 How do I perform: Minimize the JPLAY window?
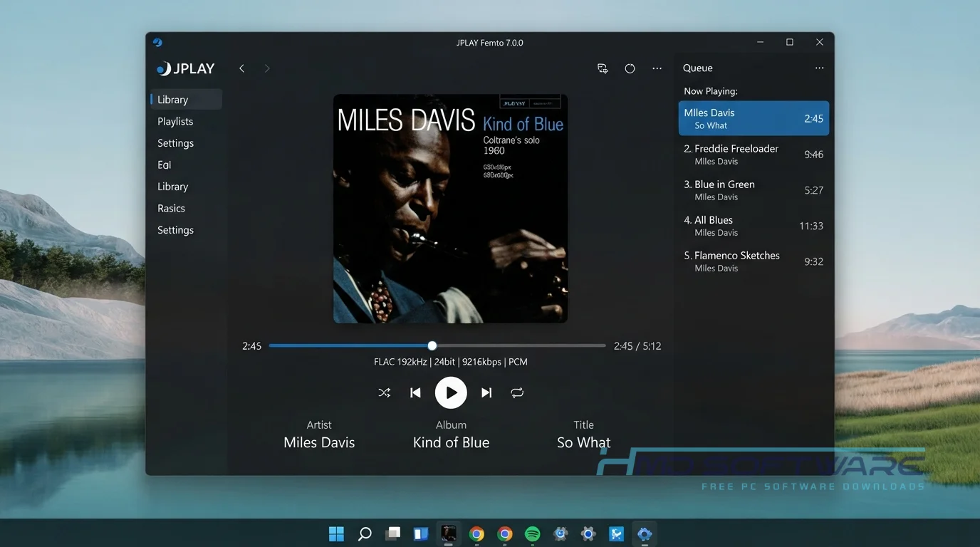[x=759, y=43]
